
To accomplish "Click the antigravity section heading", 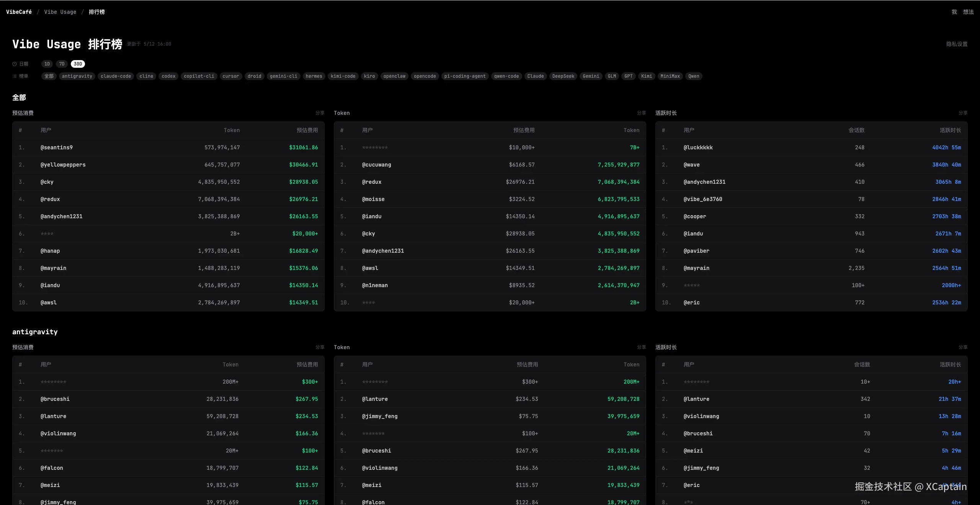I will coord(35,332).
